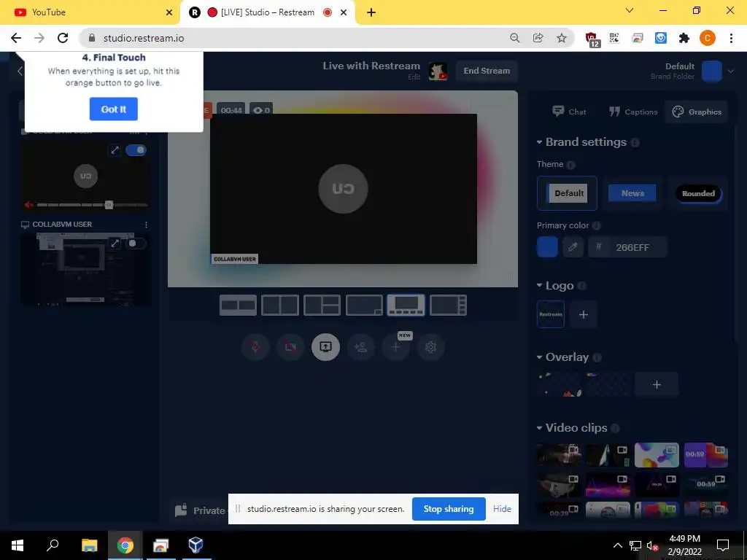End the live stream
This screenshot has height=560, width=747.
click(487, 71)
